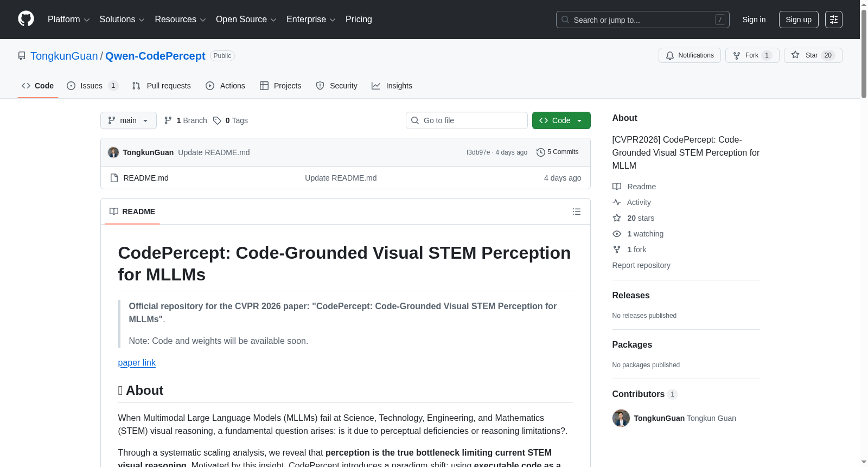Open the Security tab
Screen dimensions: 868x467
337,86
